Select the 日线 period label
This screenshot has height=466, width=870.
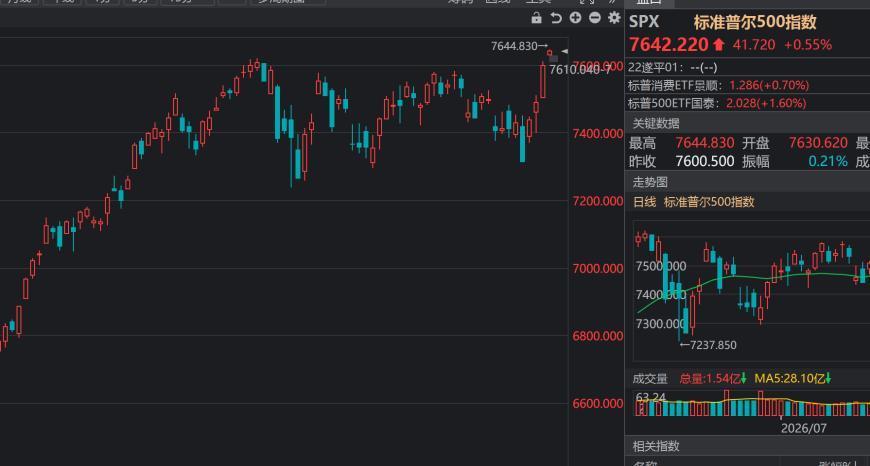(x=645, y=202)
